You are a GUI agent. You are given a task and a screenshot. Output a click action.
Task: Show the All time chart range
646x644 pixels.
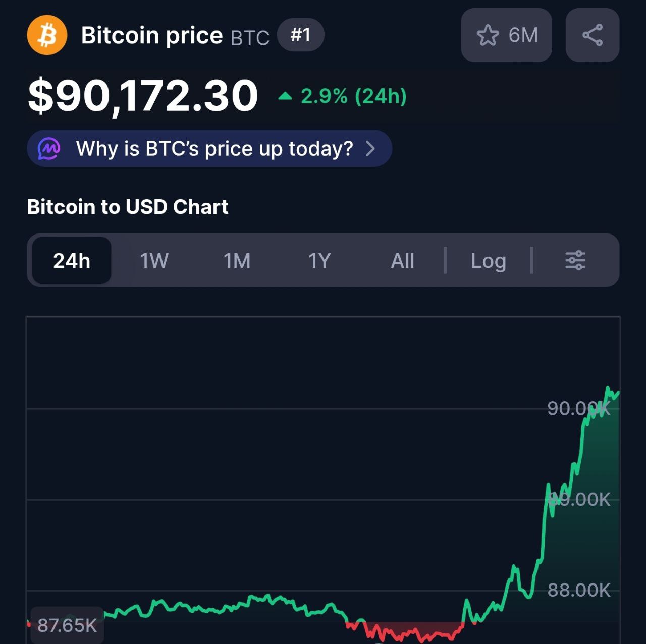point(402,261)
